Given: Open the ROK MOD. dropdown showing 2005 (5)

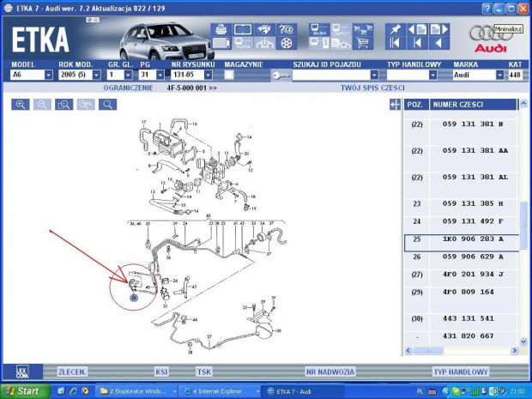Looking at the screenshot, I should click(x=97, y=75).
